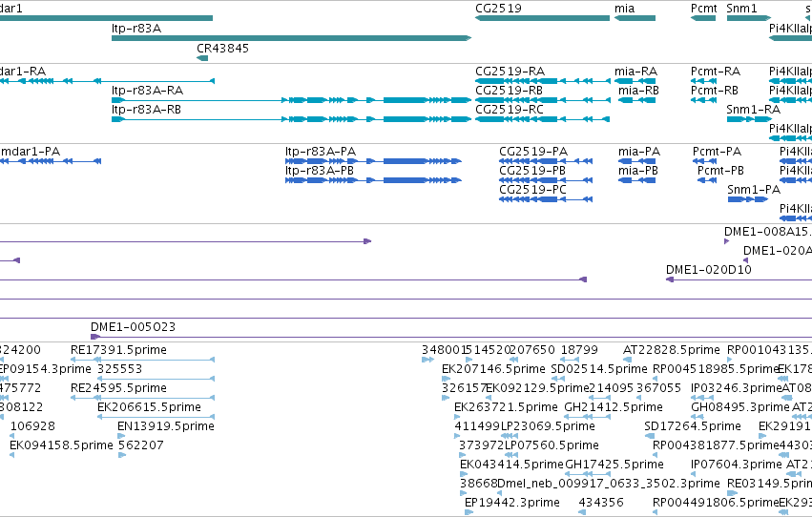Select the 106928 EST feature
Viewport: 812px width, 517px height.
(11, 436)
